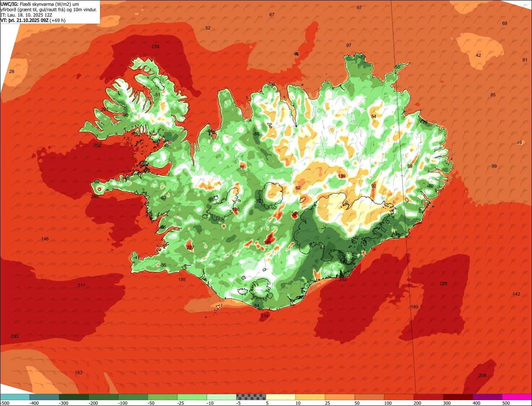Click the map value -63
Viewport: 532px width, 406px height.
(163, 198)
